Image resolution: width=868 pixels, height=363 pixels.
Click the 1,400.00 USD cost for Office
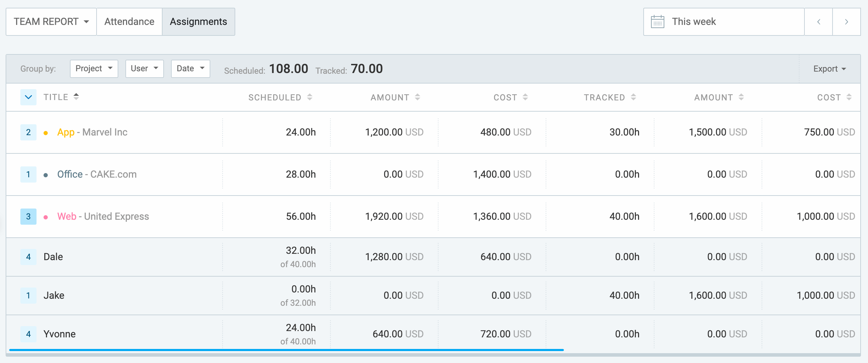pos(502,174)
